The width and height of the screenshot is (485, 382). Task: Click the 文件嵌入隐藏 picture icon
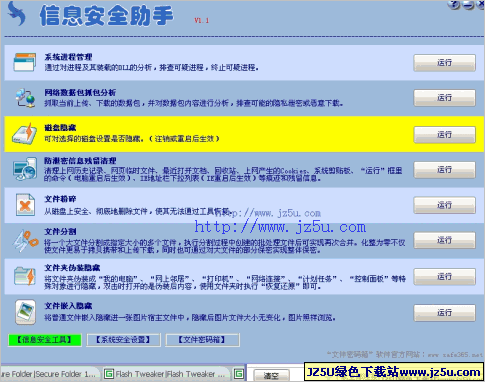[x=25, y=312]
